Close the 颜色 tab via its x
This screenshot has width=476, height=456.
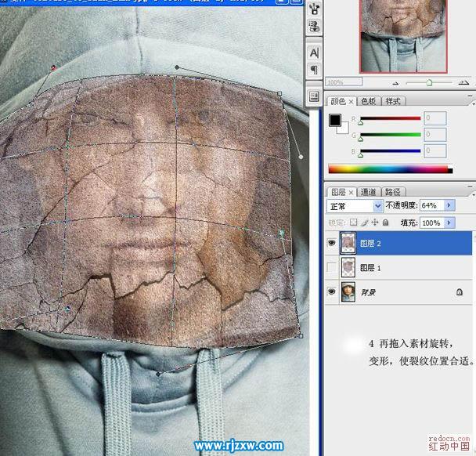point(351,102)
